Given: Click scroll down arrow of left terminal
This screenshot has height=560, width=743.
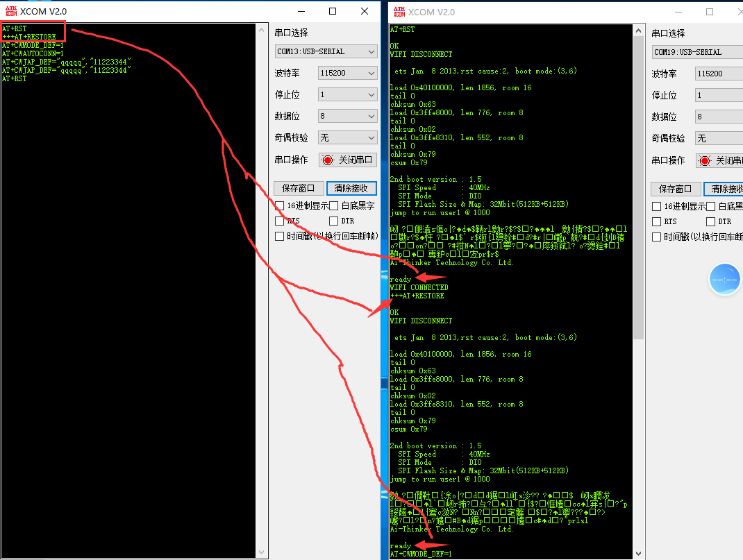Looking at the screenshot, I should (262, 552).
